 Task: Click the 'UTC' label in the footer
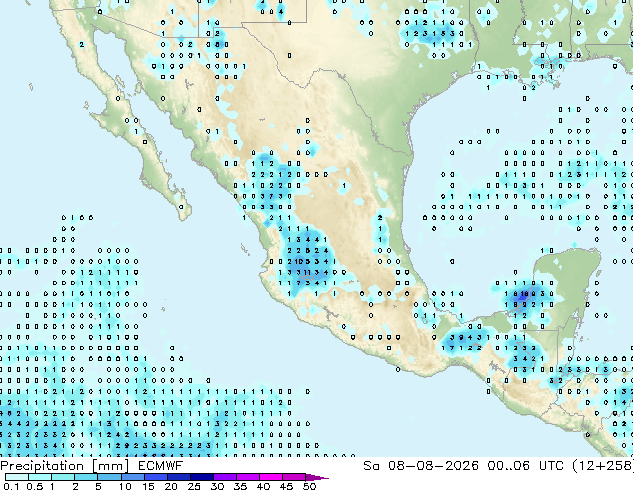[x=551, y=466]
